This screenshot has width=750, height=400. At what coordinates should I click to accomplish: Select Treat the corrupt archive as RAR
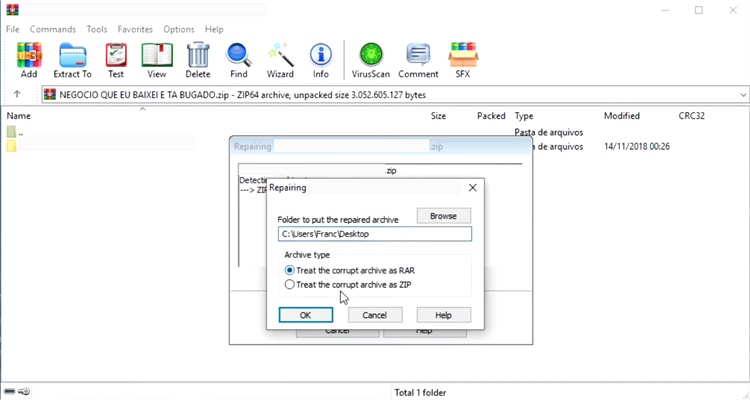(x=349, y=270)
